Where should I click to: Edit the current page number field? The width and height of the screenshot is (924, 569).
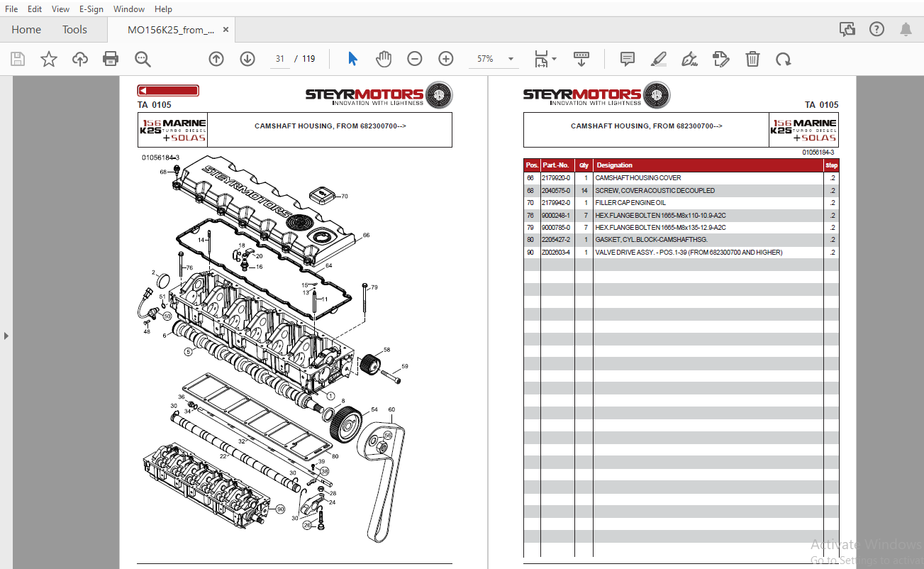click(280, 59)
